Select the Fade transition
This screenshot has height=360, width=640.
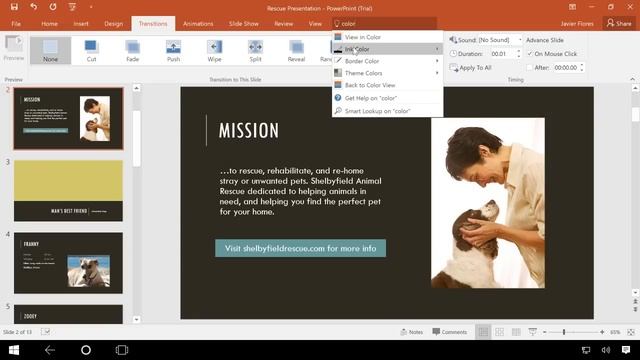(x=132, y=51)
